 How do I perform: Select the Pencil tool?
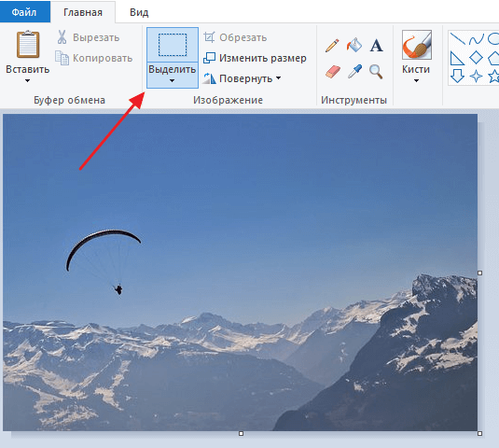(x=332, y=46)
